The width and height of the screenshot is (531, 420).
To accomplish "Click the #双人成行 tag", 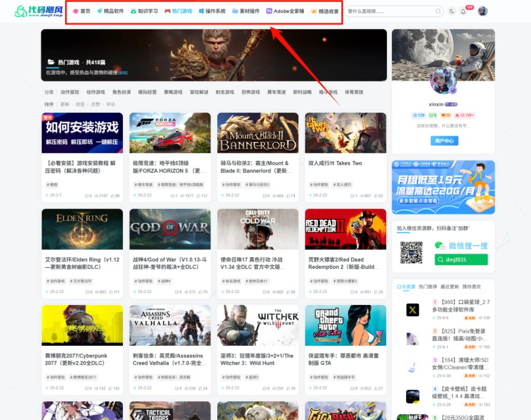I will pyautogui.click(x=342, y=185).
